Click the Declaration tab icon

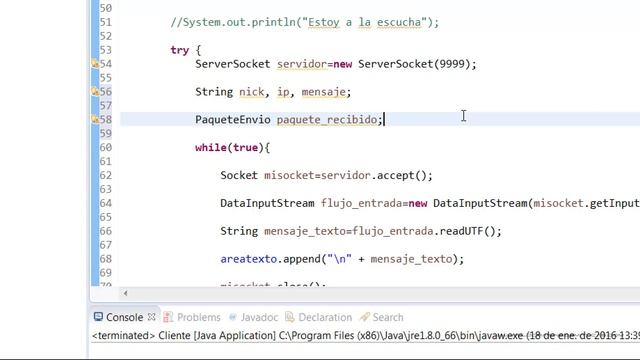[289, 317]
